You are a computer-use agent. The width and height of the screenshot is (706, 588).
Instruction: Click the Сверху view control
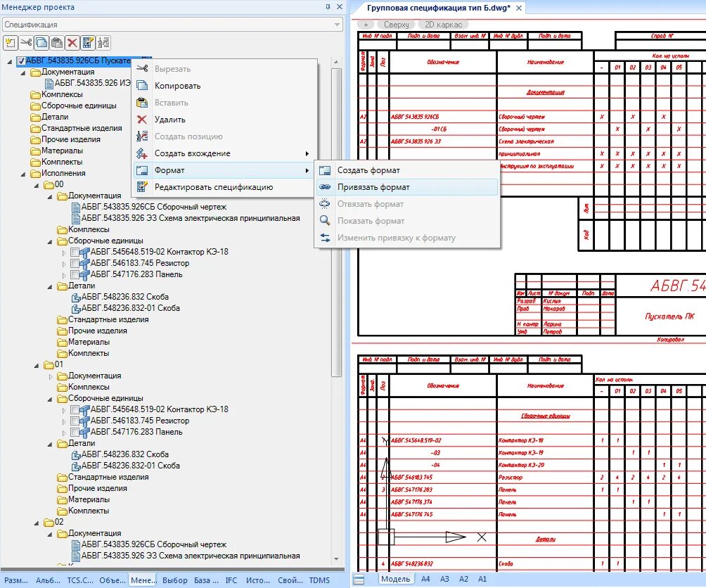(396, 25)
